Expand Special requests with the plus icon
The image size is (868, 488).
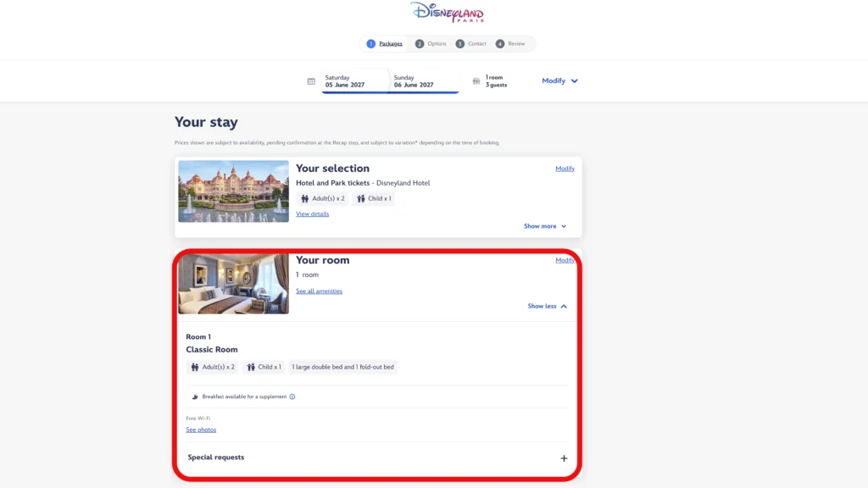(564, 458)
